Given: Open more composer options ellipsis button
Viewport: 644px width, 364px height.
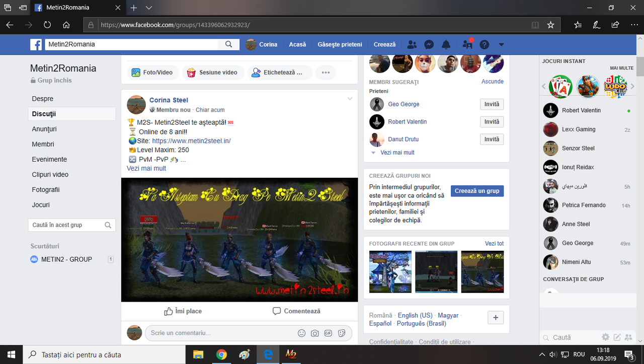Looking at the screenshot, I should 326,72.
